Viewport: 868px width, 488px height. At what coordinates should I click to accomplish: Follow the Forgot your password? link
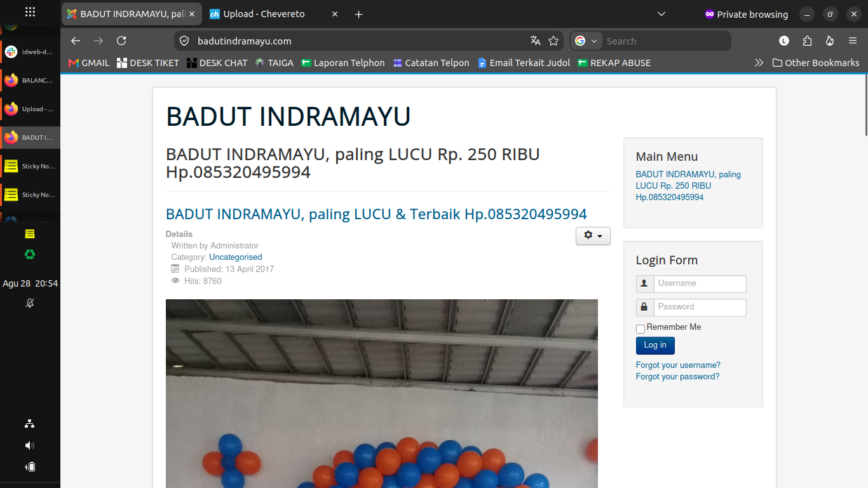677,377
